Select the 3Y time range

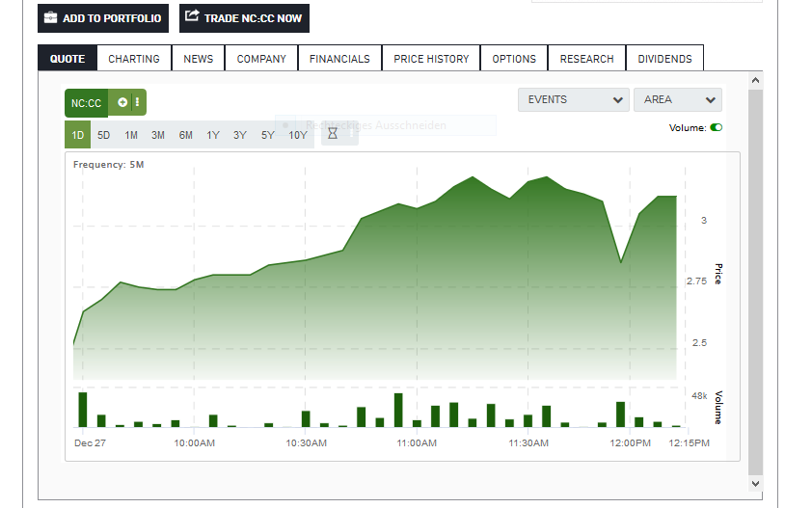pyautogui.click(x=240, y=135)
